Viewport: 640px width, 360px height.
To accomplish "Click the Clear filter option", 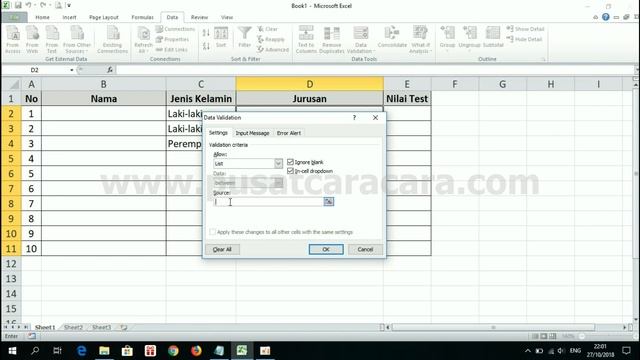I will (x=268, y=29).
